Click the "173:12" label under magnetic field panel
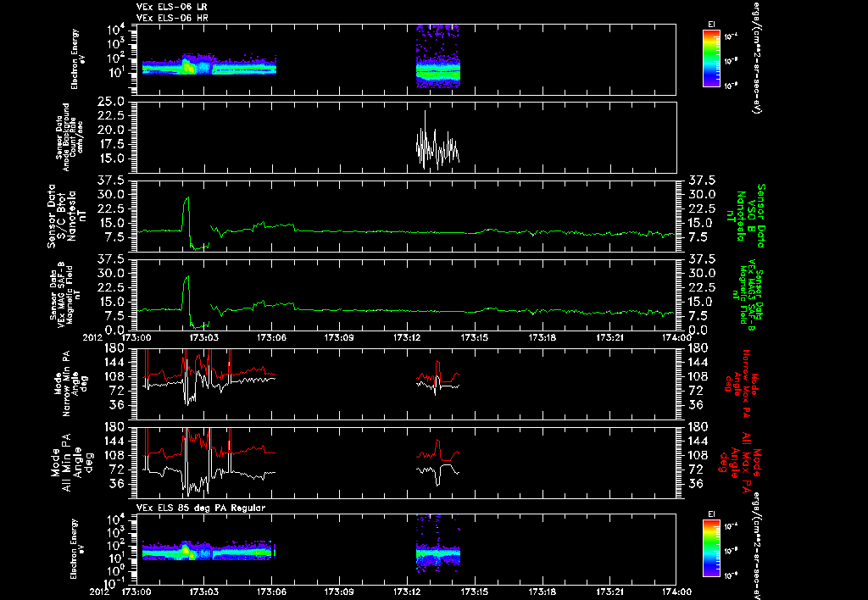The width and height of the screenshot is (868, 600). click(x=407, y=337)
